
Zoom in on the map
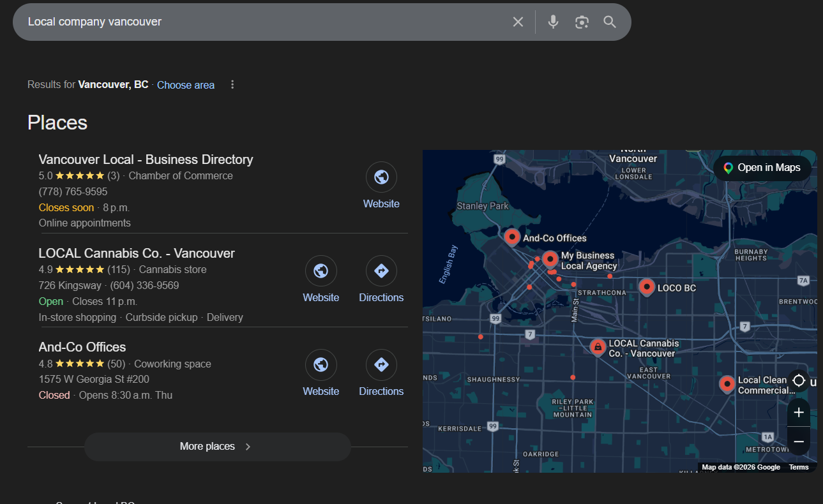[799, 413]
